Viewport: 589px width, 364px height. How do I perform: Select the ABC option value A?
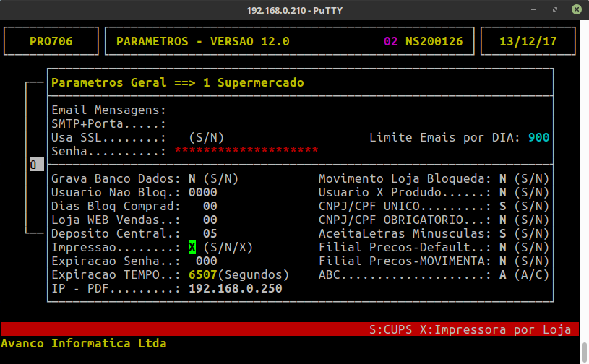pos(503,274)
